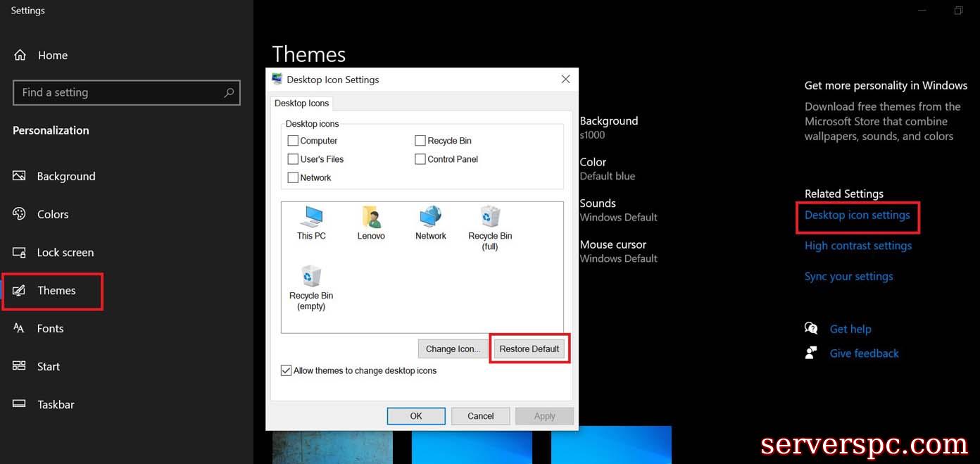Select the This PC desktop icon
This screenshot has height=464, width=980.
(x=310, y=218)
